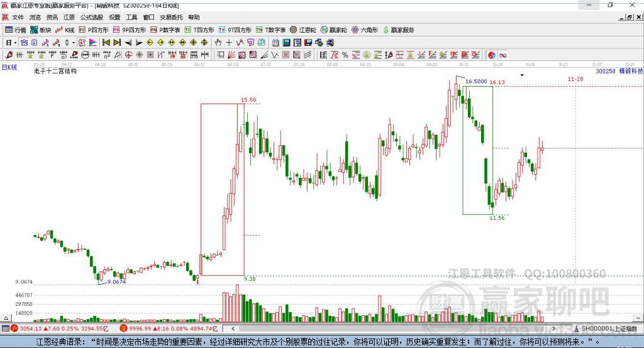Click the Shanghai index 3054.13 status entry
Viewport: 644px width, 348px height.
point(60,329)
